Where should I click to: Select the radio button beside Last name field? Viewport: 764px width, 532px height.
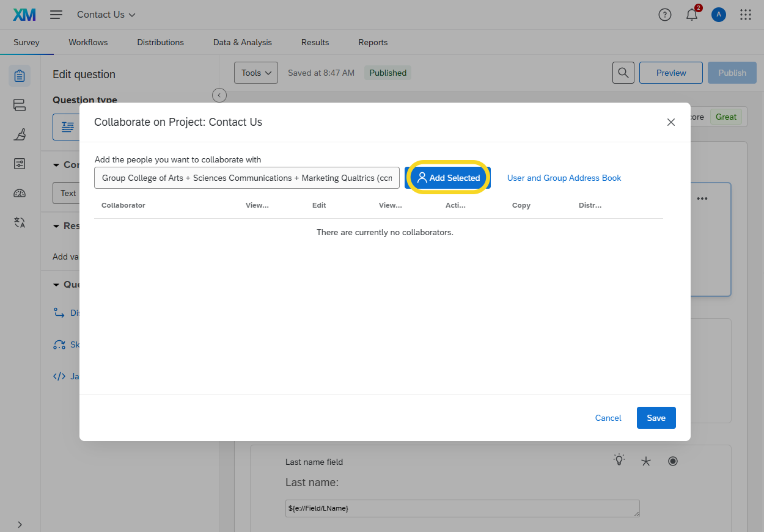point(673,461)
